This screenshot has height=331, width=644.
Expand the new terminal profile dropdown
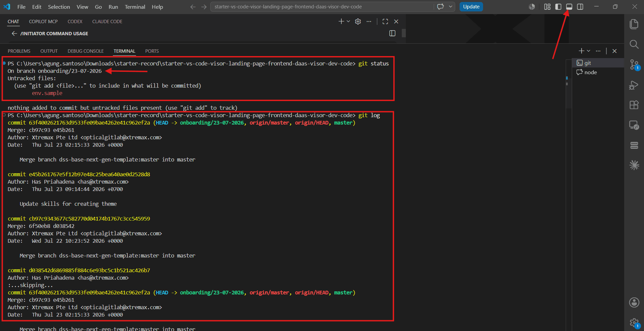589,51
